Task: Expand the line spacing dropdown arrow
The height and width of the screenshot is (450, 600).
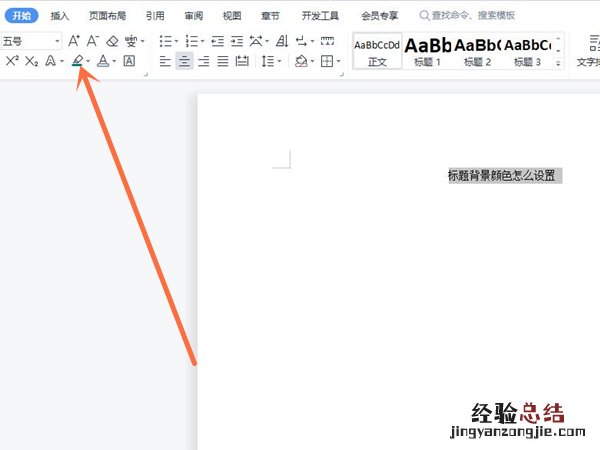Action: point(279,61)
